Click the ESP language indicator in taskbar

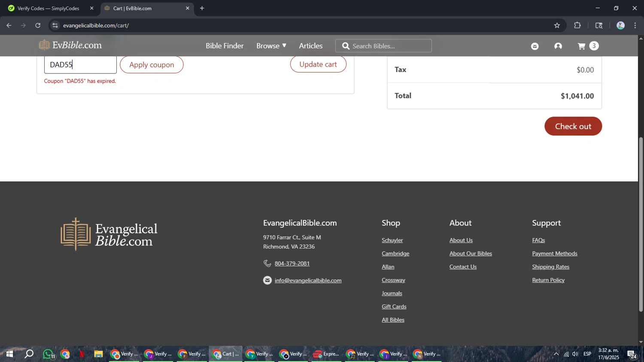[587, 354]
